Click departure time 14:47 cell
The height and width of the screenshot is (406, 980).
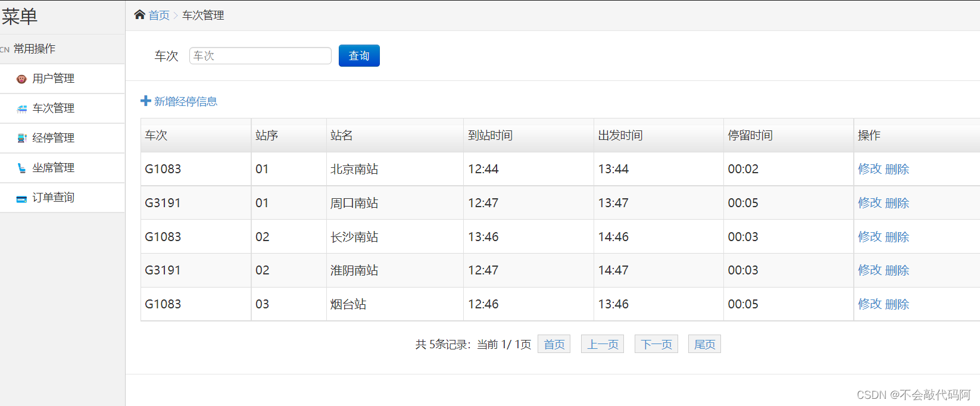tap(658, 270)
